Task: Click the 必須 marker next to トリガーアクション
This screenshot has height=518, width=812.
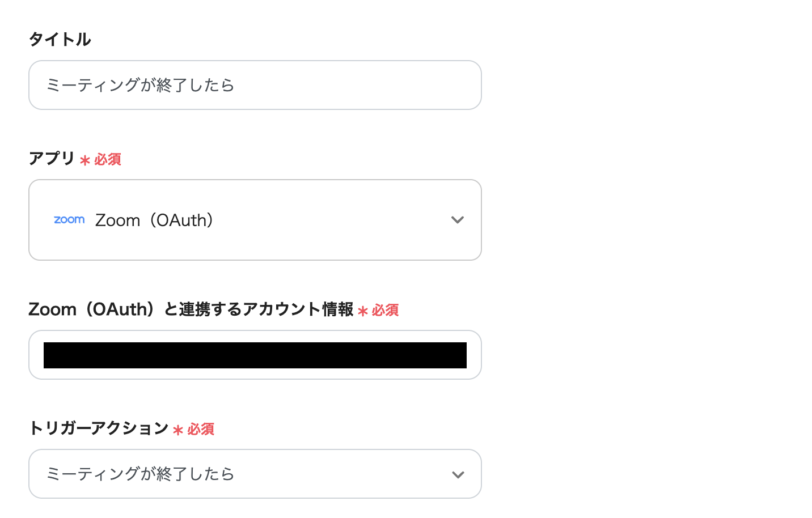Action: 201,429
